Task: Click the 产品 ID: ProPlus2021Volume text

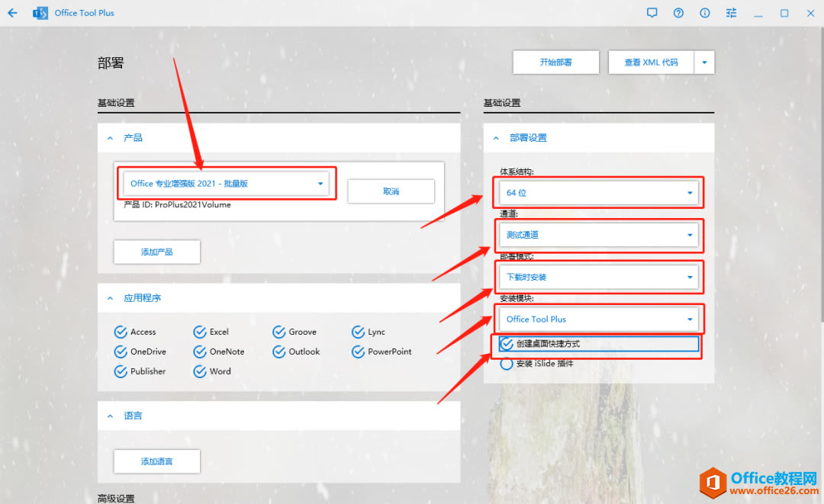Action: (177, 205)
